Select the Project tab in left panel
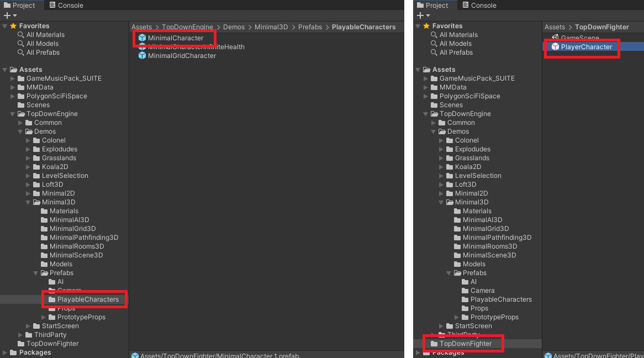This screenshot has height=358, width=644. click(19, 6)
